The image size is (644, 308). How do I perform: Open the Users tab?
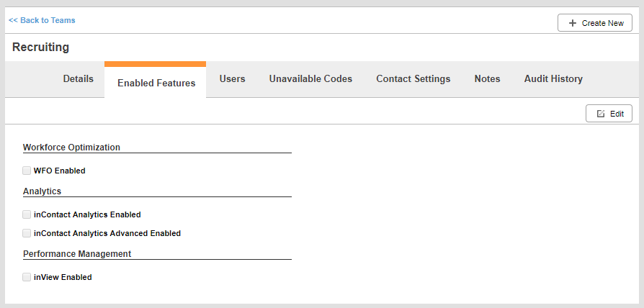232,78
